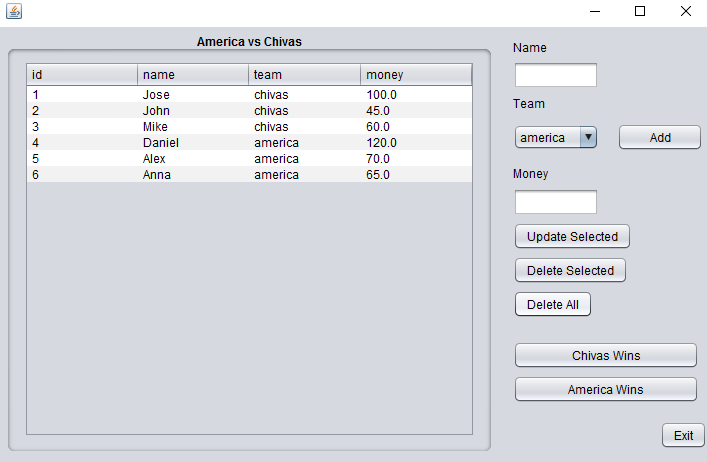707x462 pixels.
Task: Click the money column header
Action: [416, 75]
